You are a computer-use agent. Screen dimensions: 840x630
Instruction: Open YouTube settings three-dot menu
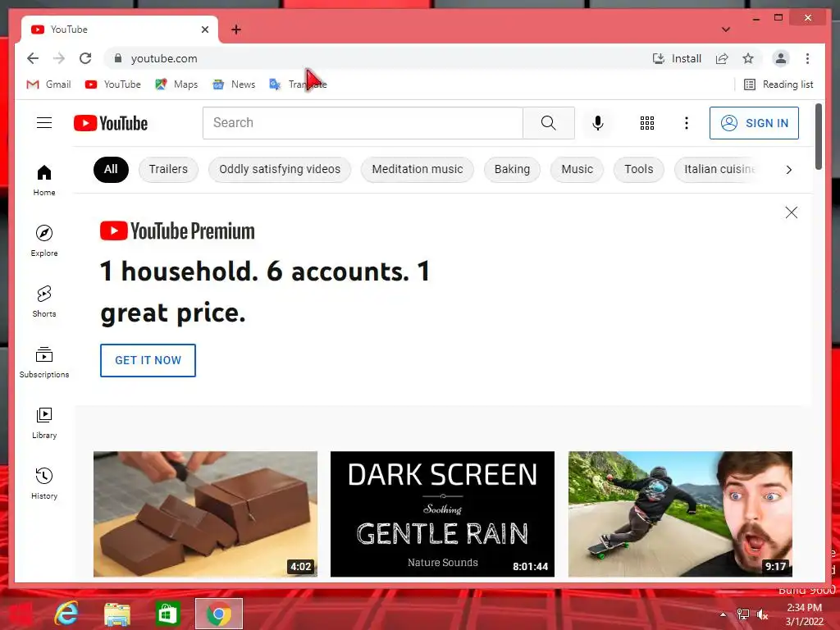[x=687, y=123]
